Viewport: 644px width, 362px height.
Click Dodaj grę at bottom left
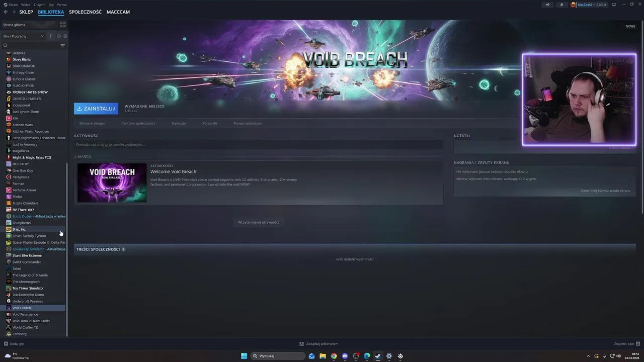[14, 344]
